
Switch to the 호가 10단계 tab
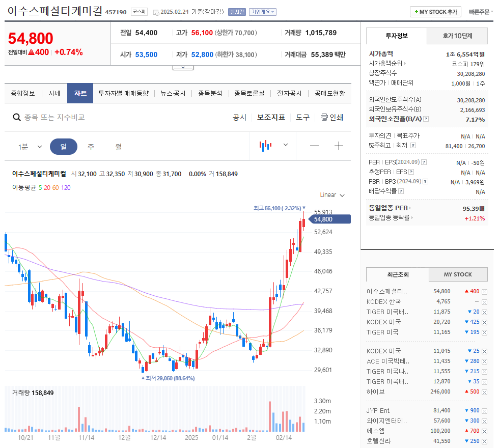coord(457,36)
